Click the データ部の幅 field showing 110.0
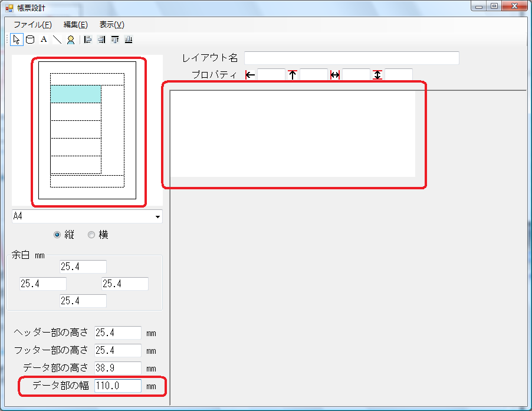Image resolution: width=532 pixels, height=411 pixels. tap(118, 386)
